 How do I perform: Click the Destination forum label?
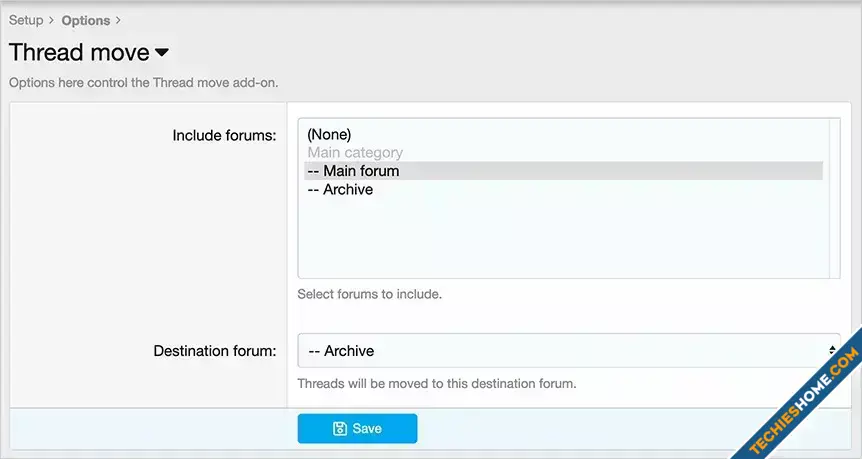click(x=214, y=351)
